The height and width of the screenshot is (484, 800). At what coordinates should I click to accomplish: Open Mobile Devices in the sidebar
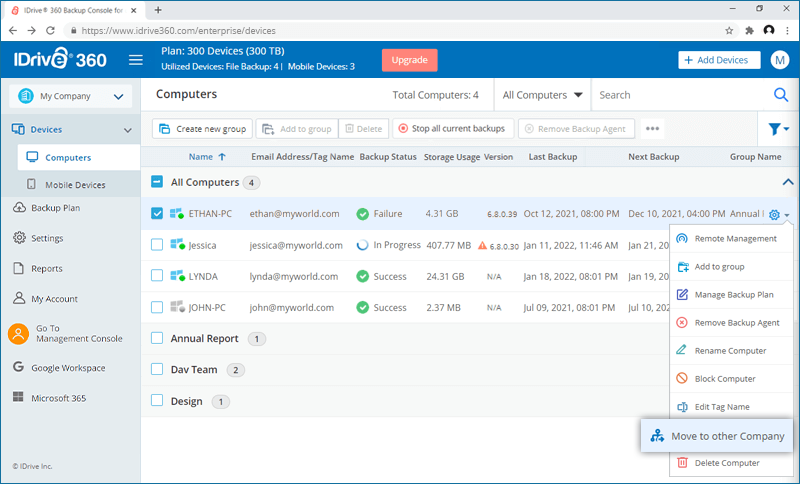[75, 185]
